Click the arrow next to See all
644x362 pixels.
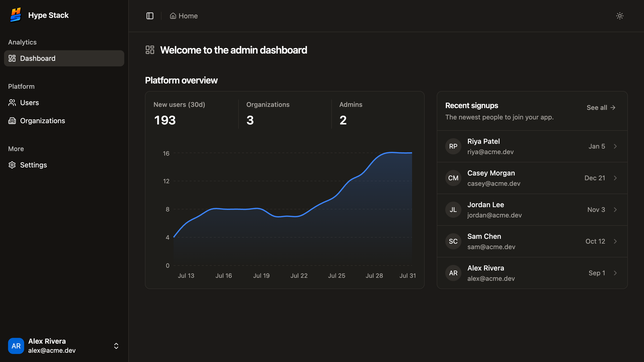coord(613,108)
